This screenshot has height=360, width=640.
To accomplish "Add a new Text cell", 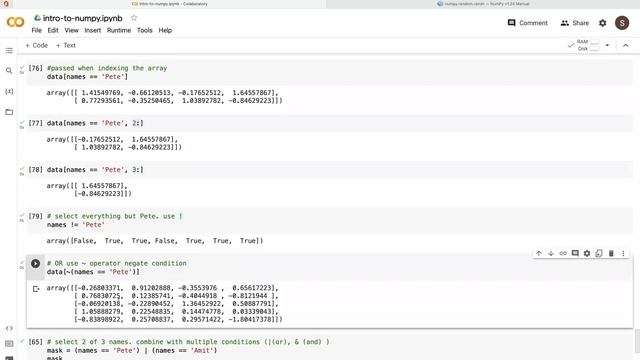I will 65,45.
